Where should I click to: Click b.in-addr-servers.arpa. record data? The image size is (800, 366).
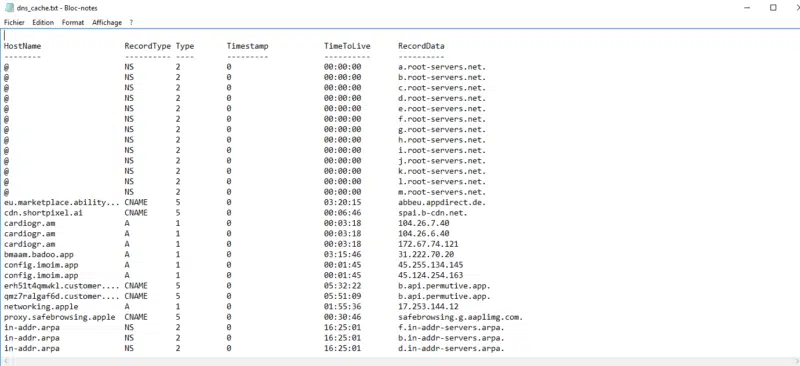point(451,338)
